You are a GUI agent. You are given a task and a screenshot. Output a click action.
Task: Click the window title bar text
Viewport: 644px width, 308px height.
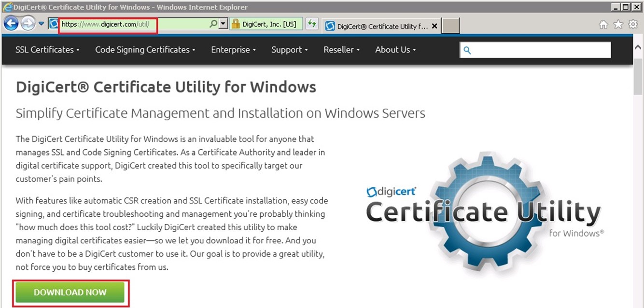(131, 7)
